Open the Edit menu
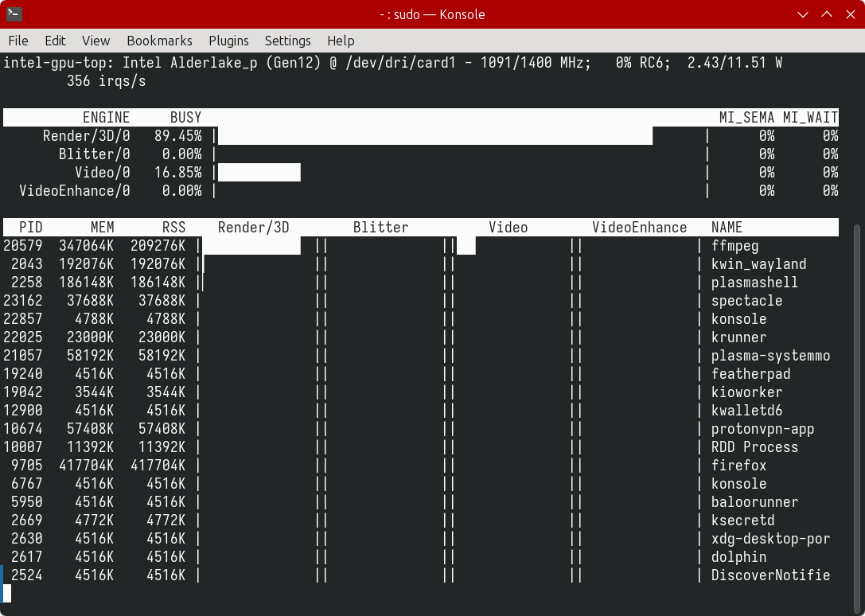Screen dimensions: 865x616 tap(55, 41)
